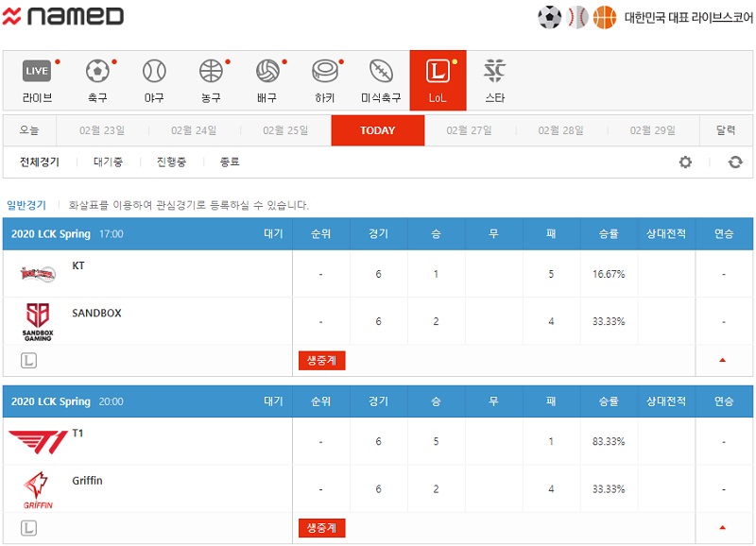Select date 02월 29일
Viewport: 756px width, 546px height.
[x=653, y=130]
